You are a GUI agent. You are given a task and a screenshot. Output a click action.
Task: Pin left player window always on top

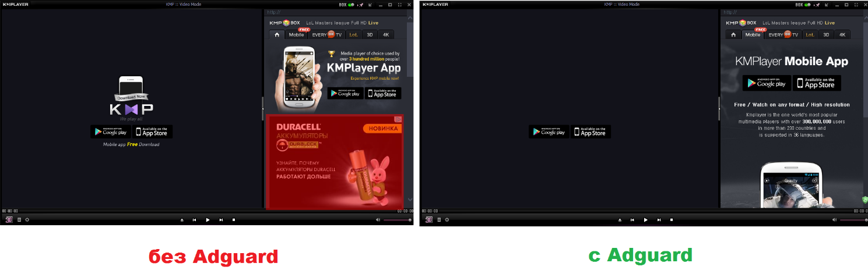tap(361, 4)
